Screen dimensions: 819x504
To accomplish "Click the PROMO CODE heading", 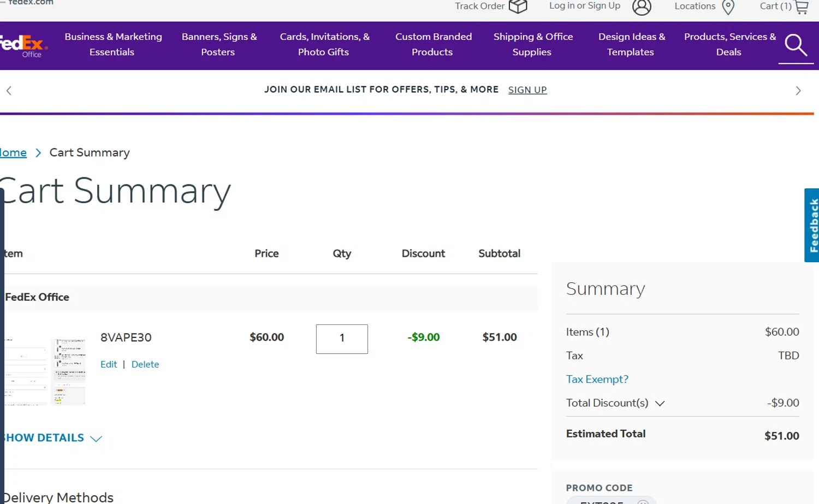I will [x=600, y=488].
